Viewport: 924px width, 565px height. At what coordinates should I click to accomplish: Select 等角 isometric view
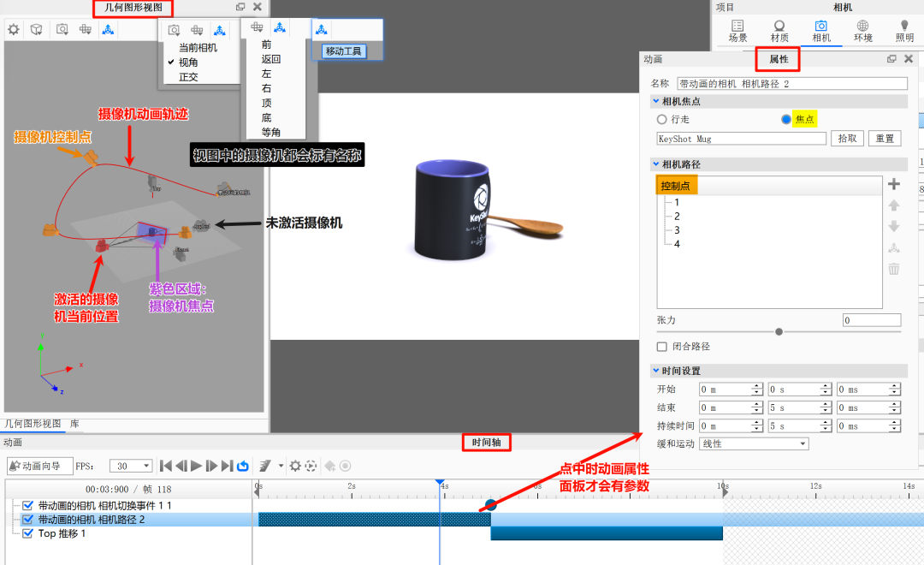271,132
